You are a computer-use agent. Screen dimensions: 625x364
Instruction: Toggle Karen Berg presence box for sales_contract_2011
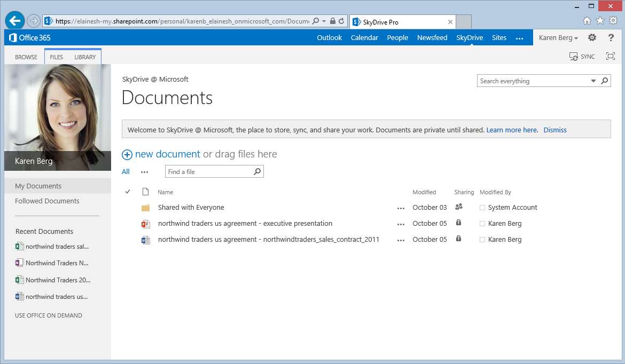482,240
